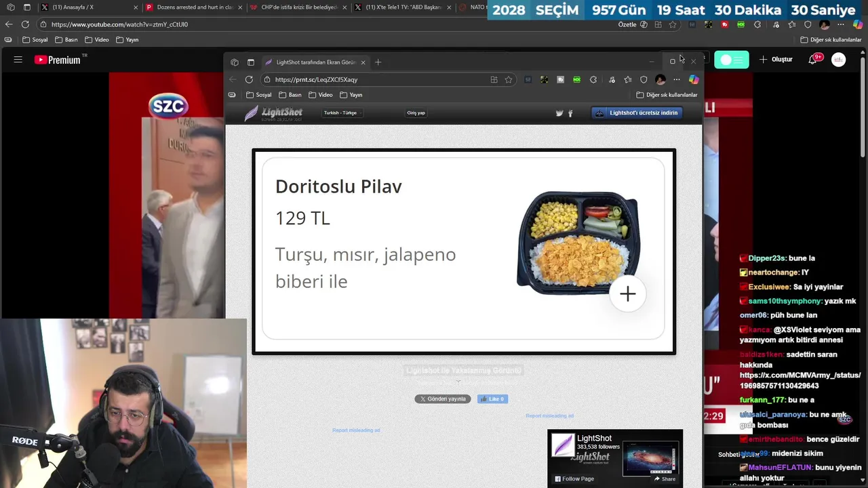
Task: Open the three-dot settings menu in LightShot window
Action: (x=676, y=79)
